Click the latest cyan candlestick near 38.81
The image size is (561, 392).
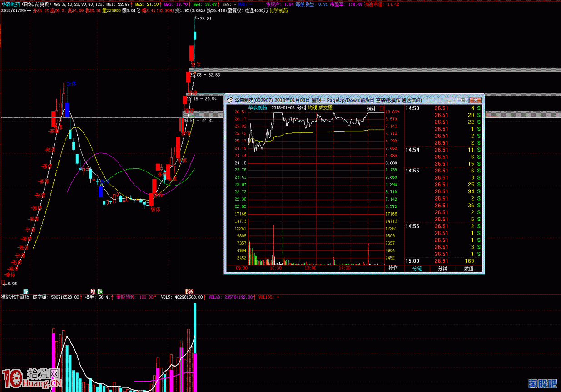pos(195,36)
